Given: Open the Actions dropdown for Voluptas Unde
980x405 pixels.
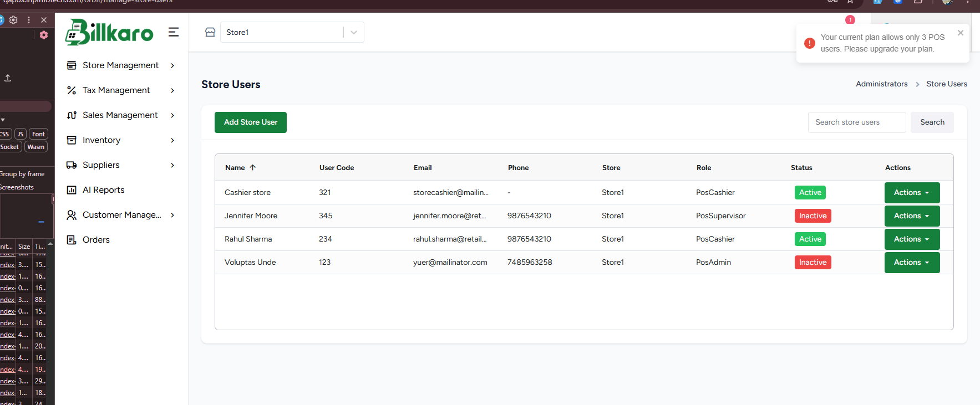Looking at the screenshot, I should (912, 263).
